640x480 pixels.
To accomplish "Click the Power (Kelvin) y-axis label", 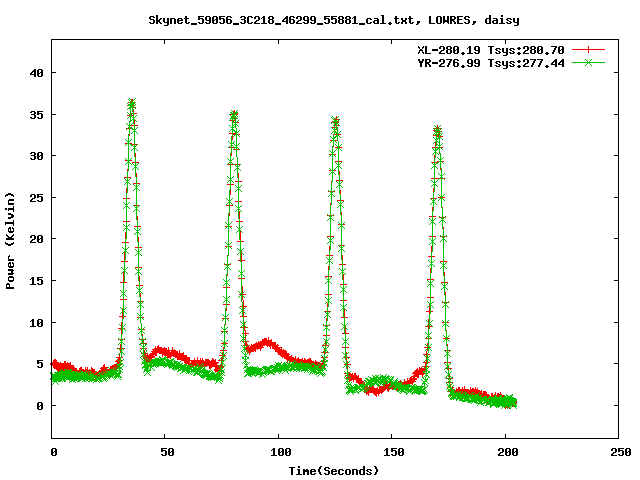I will [x=10, y=241].
